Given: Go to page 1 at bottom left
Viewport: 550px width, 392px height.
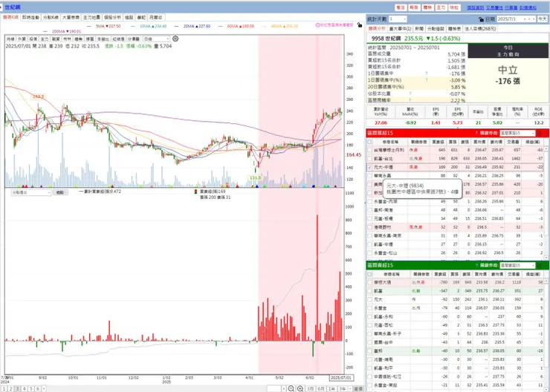Looking at the screenshot, I should [4, 389].
